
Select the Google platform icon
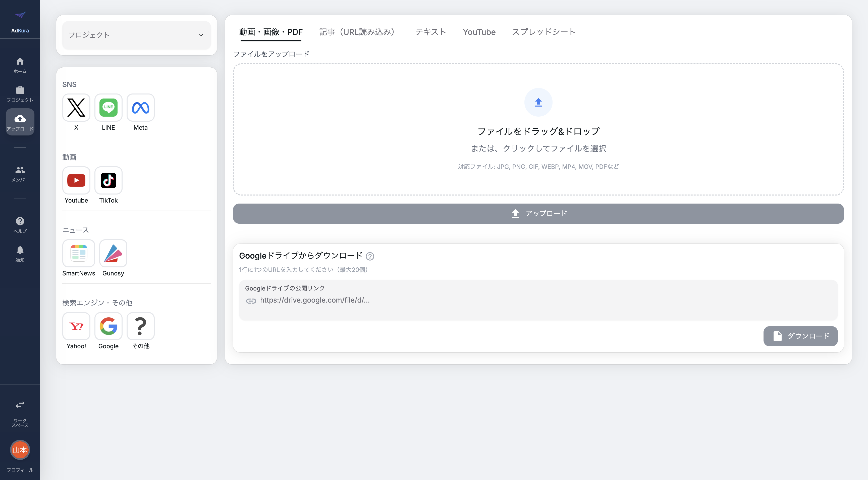108,326
